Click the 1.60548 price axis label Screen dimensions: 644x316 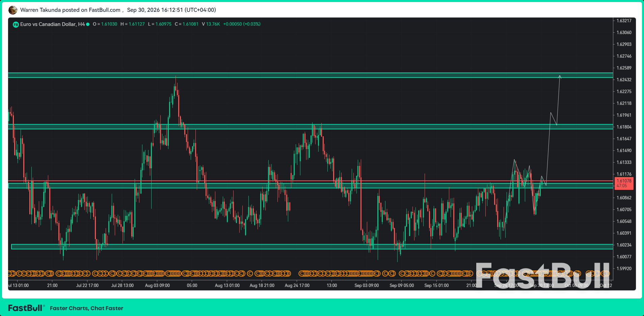(624, 221)
